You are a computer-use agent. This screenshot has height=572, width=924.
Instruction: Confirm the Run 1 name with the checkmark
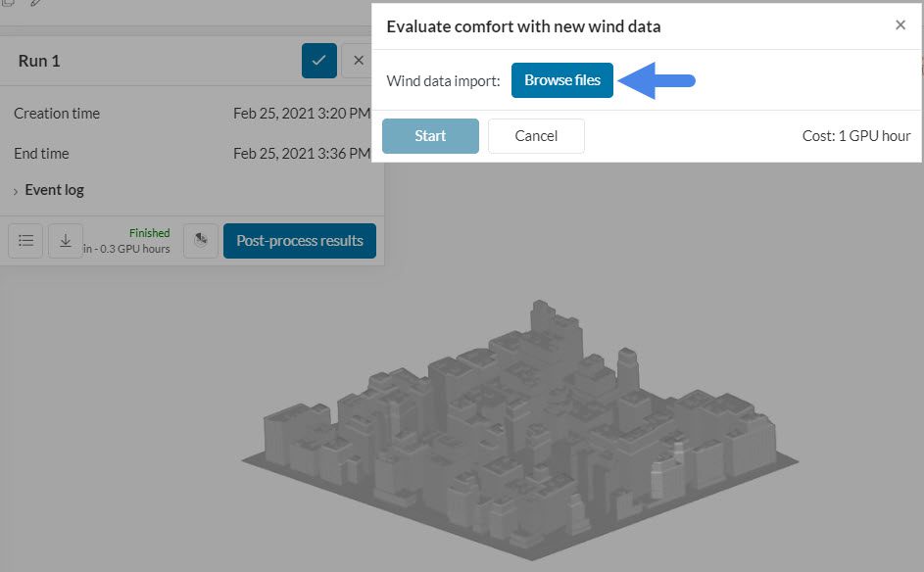(x=318, y=60)
